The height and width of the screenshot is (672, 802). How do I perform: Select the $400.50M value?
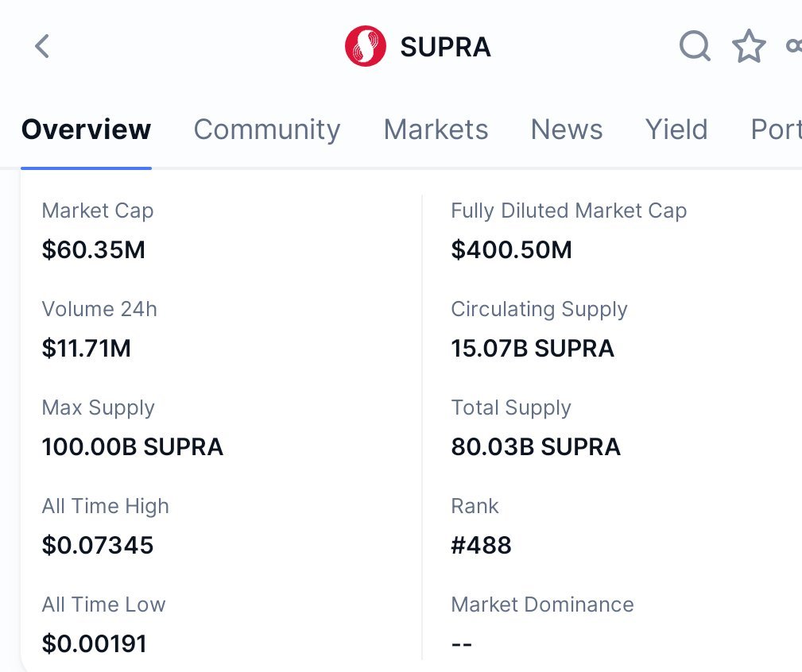511,250
